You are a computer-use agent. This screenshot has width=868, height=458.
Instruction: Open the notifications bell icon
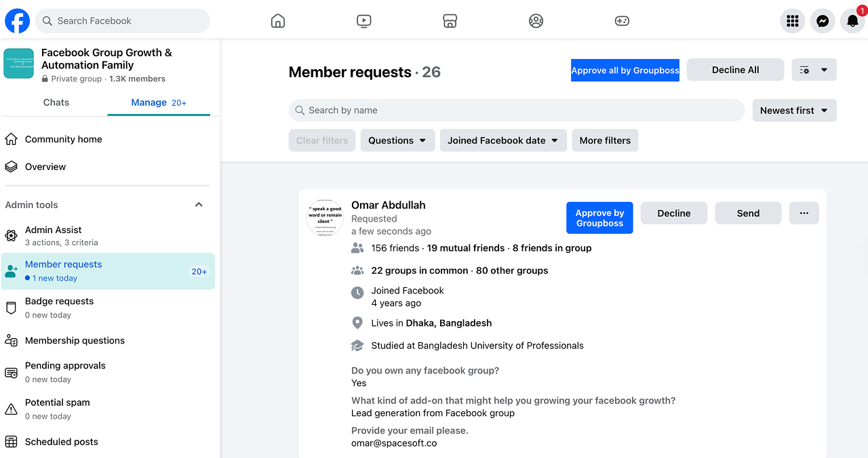852,21
